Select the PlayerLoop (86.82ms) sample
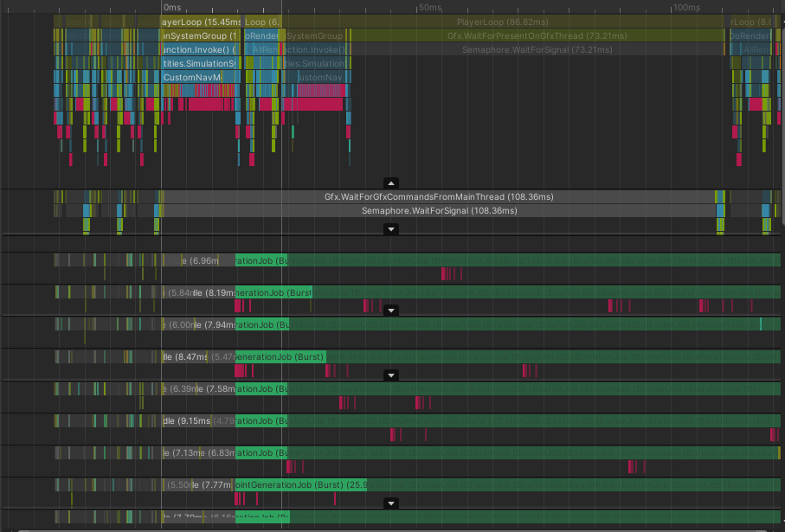 pos(502,21)
